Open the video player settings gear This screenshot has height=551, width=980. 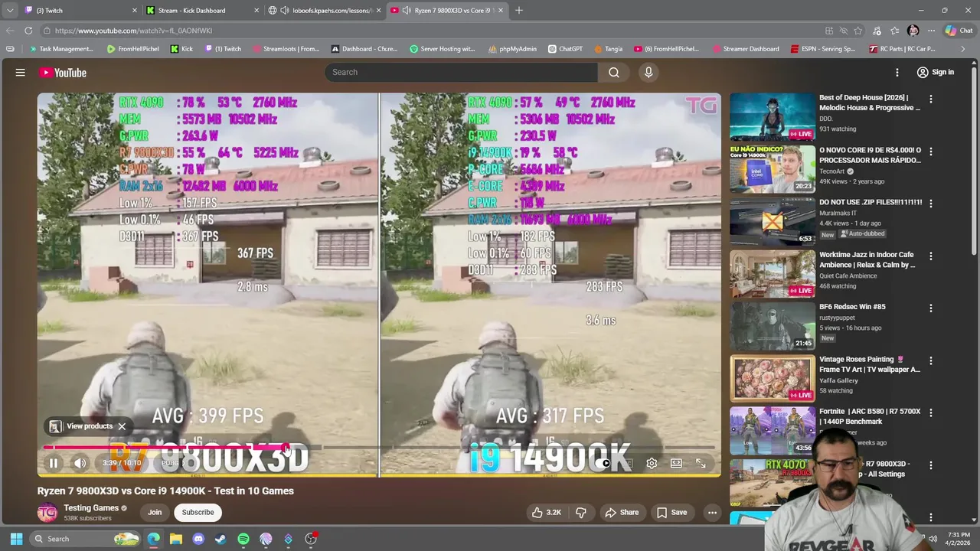(x=652, y=463)
